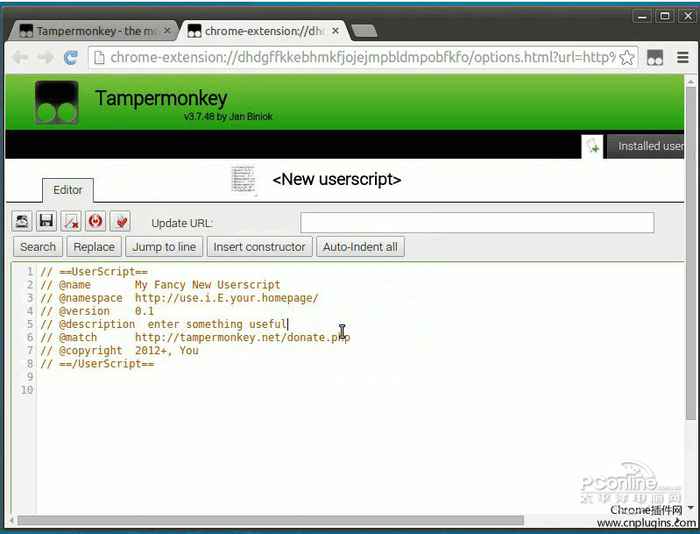Screen dimensions: 700x534
Task: Click the Insert constructor button
Action: (x=259, y=247)
